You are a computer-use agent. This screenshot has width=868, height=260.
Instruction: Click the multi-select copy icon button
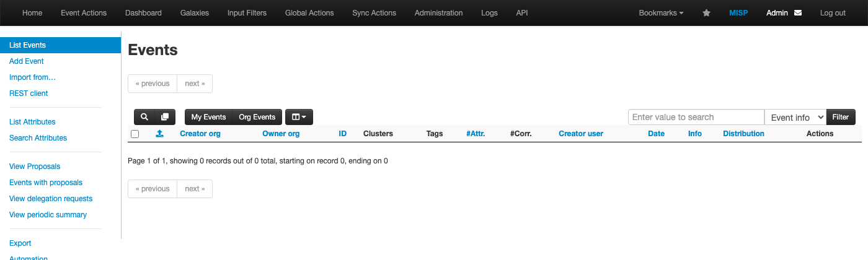pos(165,117)
